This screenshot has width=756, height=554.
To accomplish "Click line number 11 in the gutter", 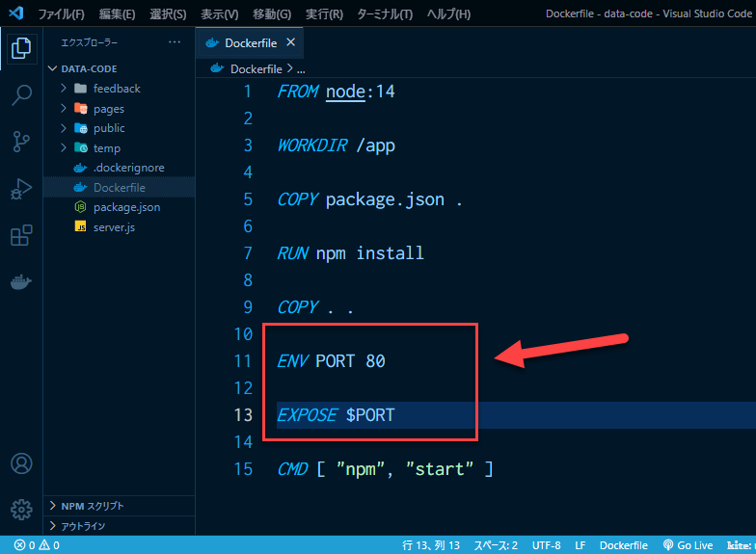I will (x=243, y=360).
